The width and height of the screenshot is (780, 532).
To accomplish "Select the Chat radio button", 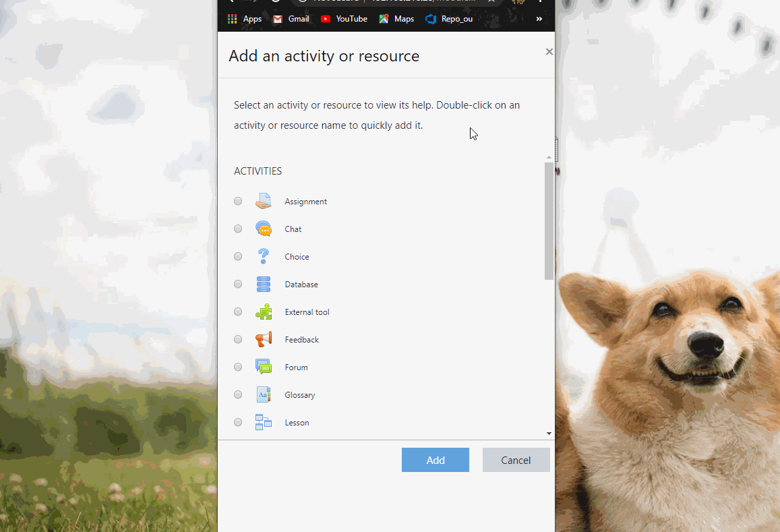I will 238,229.
